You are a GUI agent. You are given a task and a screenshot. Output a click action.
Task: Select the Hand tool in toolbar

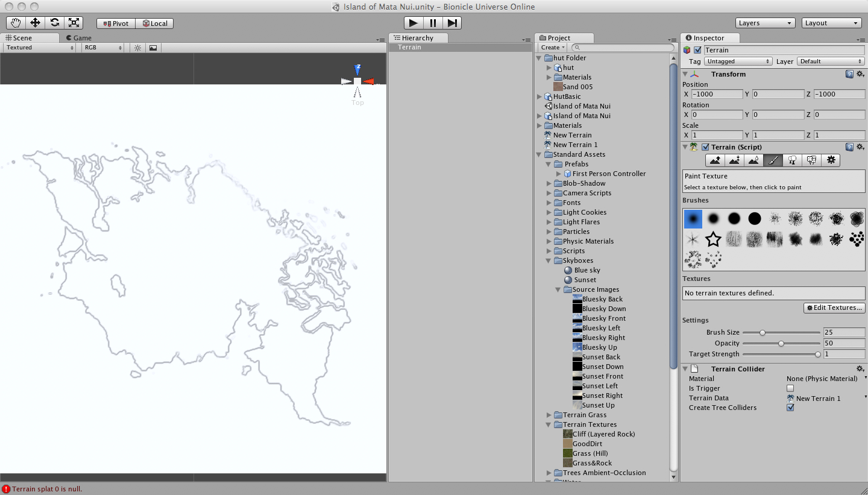(16, 23)
